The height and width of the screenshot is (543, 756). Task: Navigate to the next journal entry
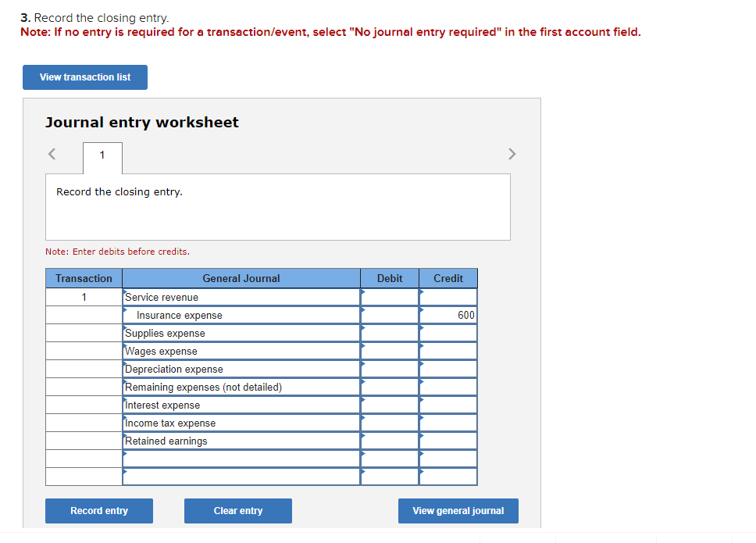click(512, 154)
